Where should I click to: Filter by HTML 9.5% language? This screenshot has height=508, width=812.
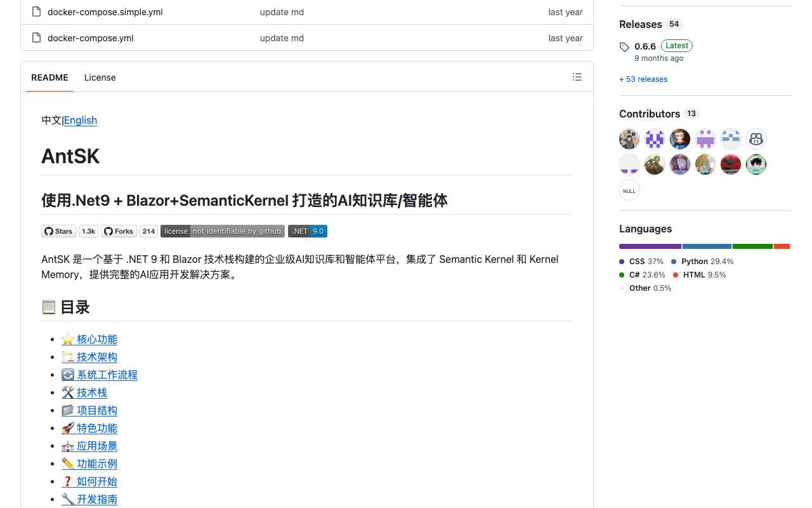pos(699,275)
